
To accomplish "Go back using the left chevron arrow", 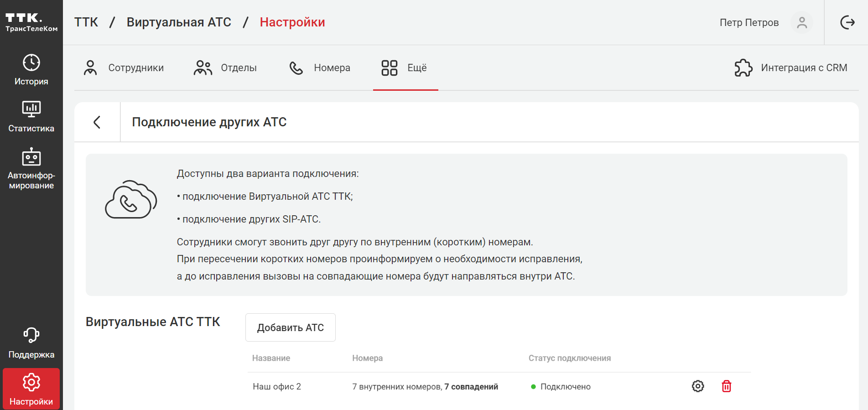I will click(x=97, y=122).
